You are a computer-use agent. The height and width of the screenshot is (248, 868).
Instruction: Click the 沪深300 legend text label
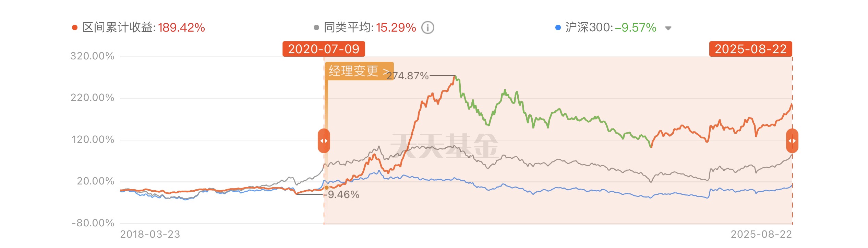click(589, 27)
